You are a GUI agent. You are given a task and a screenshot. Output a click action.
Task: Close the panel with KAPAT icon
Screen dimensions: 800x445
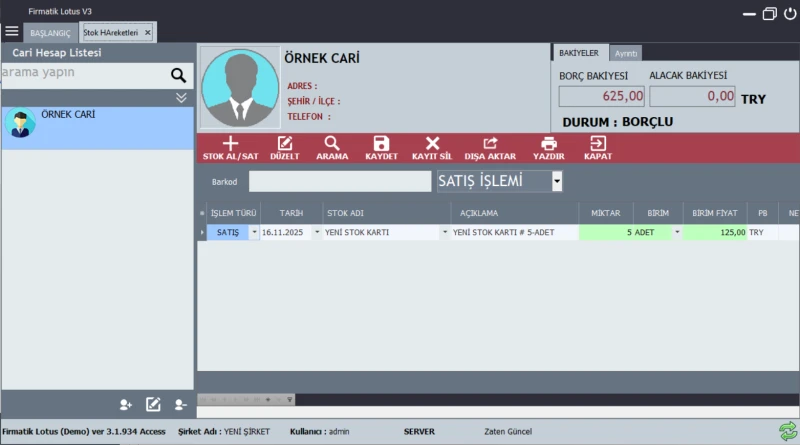(x=598, y=144)
